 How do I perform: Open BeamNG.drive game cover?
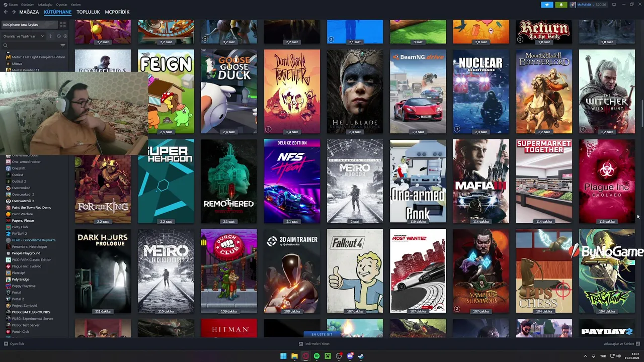pos(418,92)
